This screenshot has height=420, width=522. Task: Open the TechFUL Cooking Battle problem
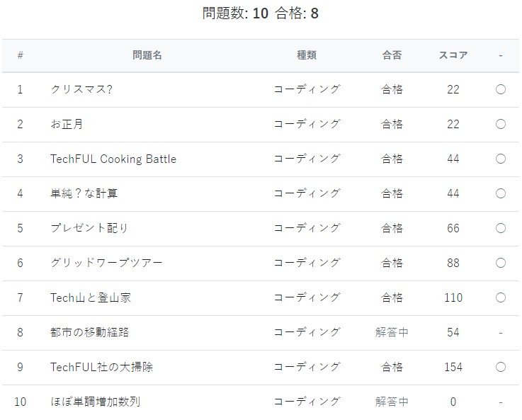click(113, 159)
